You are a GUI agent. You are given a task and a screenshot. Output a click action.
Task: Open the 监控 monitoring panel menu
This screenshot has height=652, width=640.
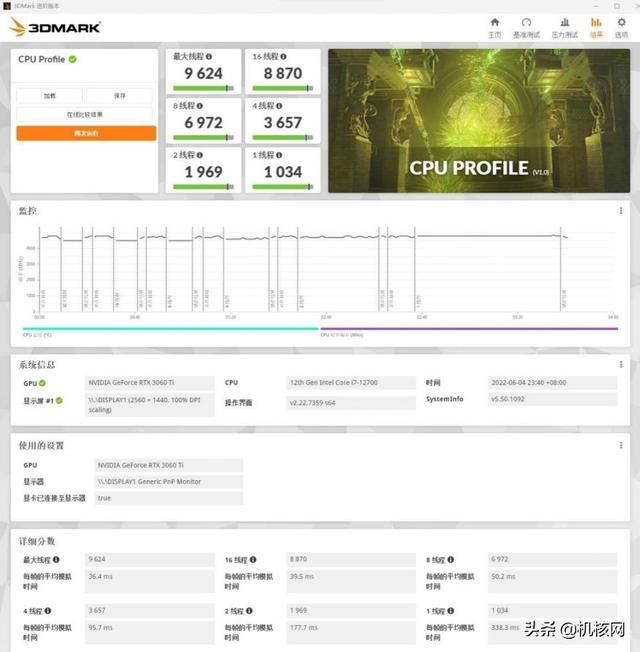pos(620,211)
